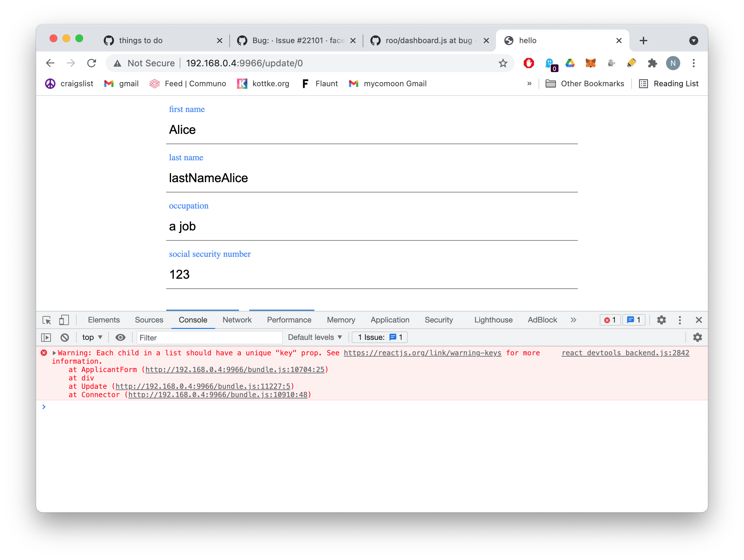Viewport: 744px width, 560px height.
Task: Expand the warning message triangle
Action: pos(54,353)
